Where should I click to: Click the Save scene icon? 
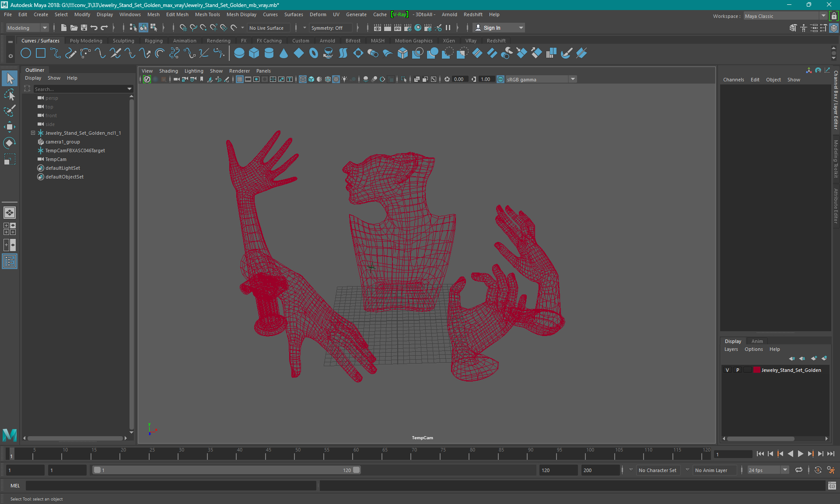click(84, 28)
